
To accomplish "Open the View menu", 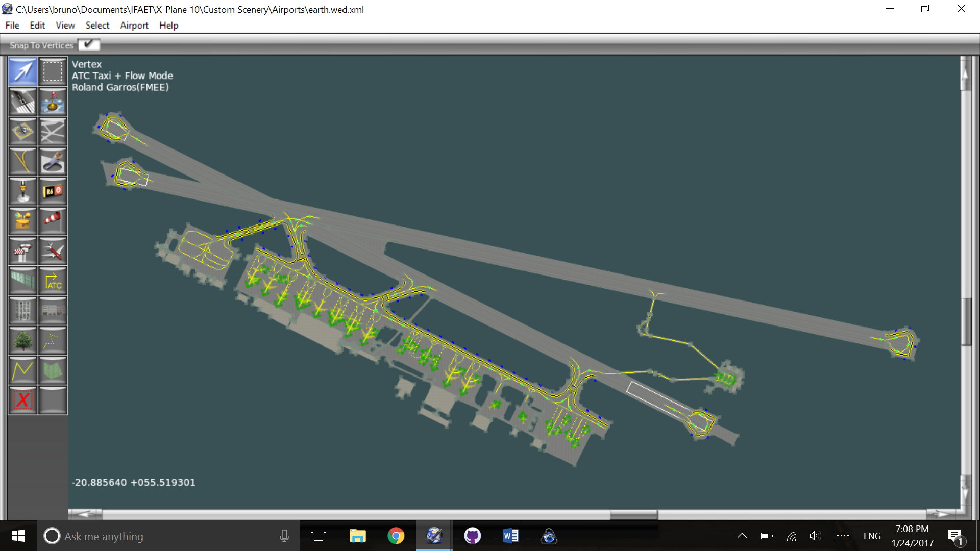I will click(x=65, y=26).
